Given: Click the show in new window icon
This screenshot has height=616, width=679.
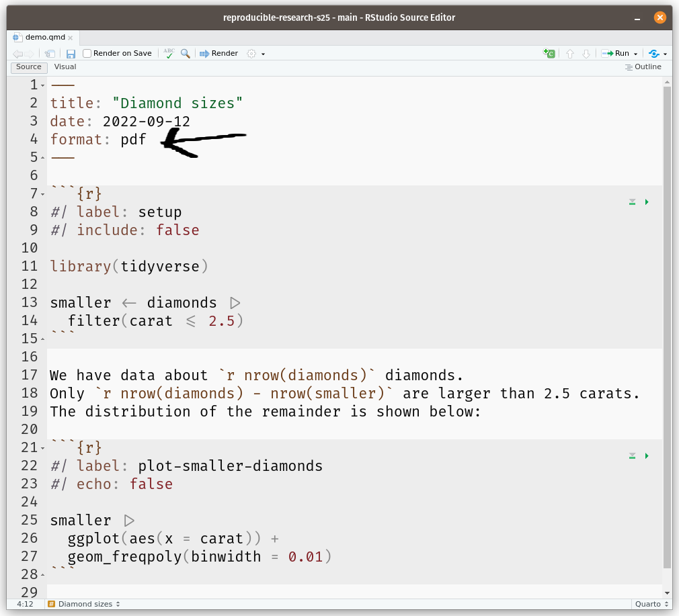Looking at the screenshot, I should [x=50, y=53].
